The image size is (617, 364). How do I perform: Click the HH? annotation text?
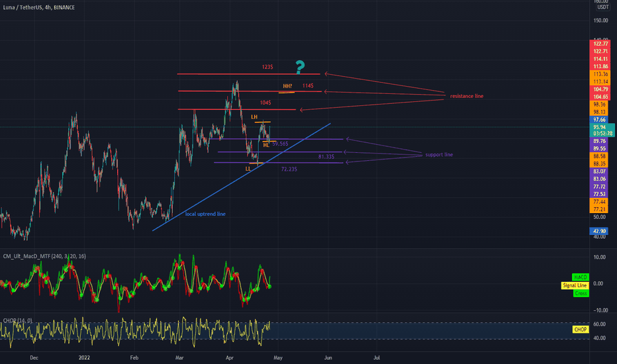[287, 86]
